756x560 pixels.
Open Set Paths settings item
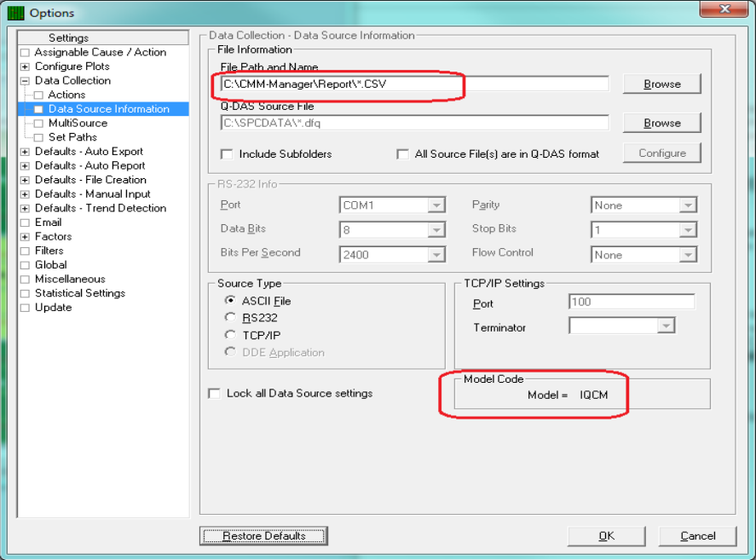point(72,137)
